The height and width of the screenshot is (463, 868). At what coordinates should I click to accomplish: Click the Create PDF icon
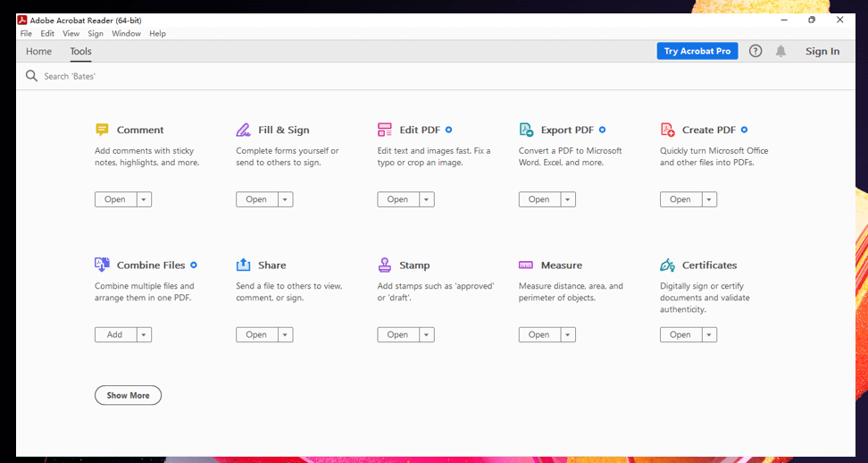(667, 130)
